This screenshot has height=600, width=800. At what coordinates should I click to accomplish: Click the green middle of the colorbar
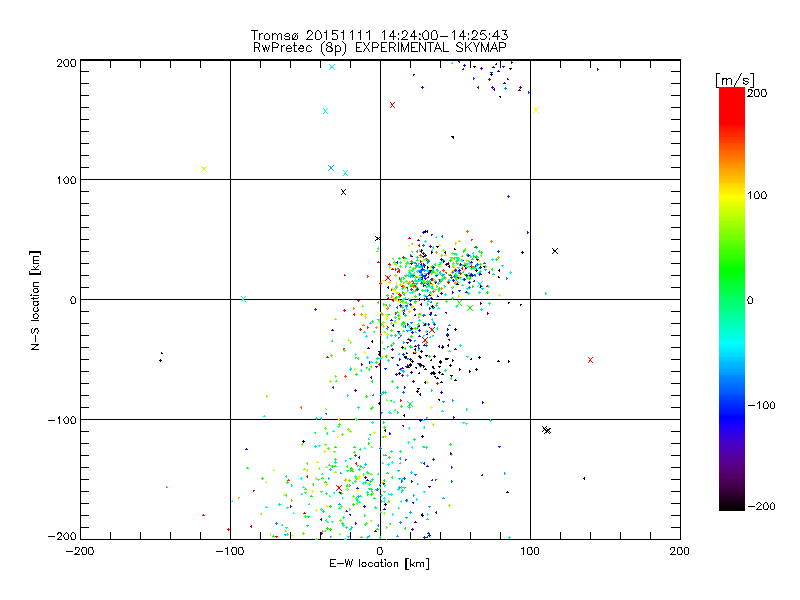point(732,299)
